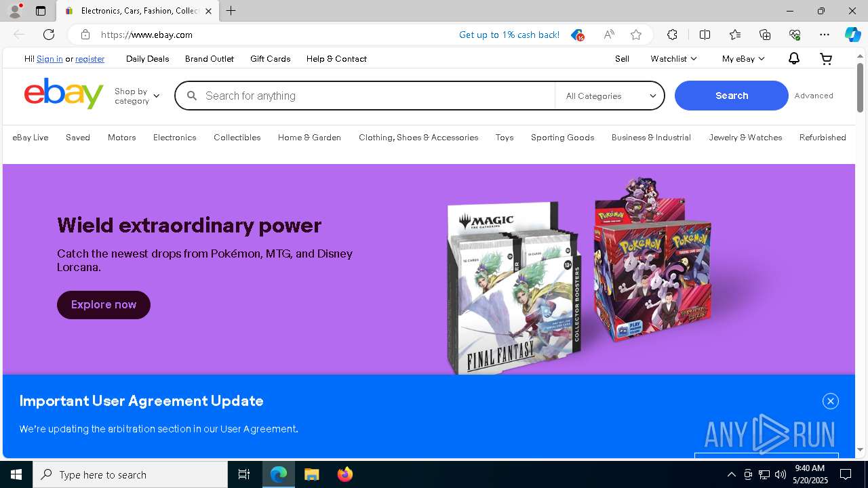
Task: Launch the Copilot sidebar icon
Action: coord(853,35)
